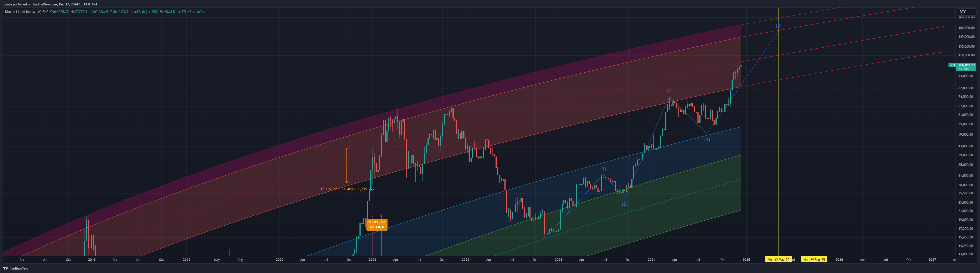Viewport: 980px width, 273px height.
Task: Click the 2022 year label on time axis
Action: coord(465,260)
